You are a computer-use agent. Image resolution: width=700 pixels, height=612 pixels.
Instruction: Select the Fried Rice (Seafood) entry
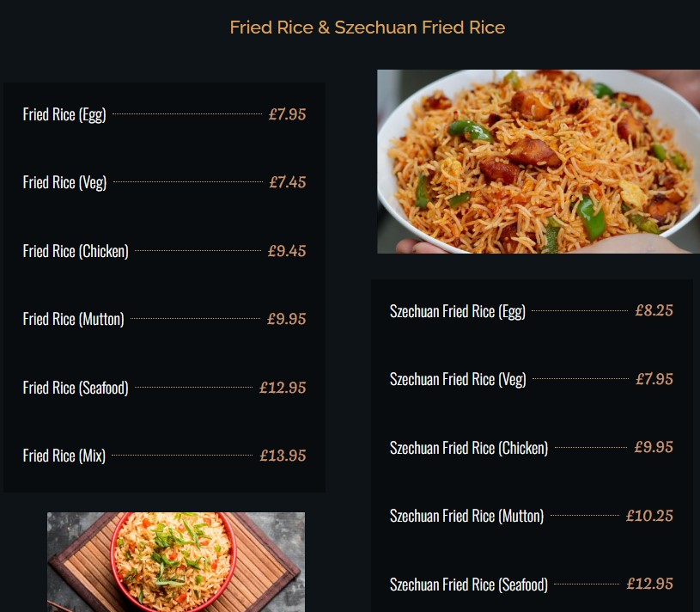click(76, 388)
